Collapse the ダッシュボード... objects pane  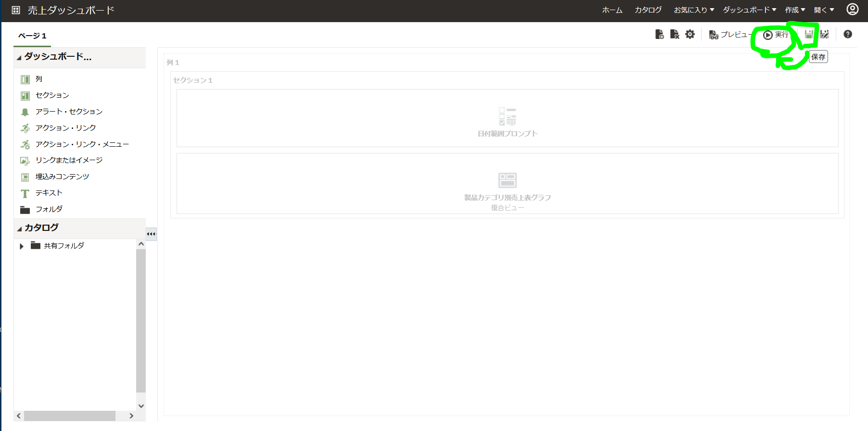pyautogui.click(x=19, y=58)
